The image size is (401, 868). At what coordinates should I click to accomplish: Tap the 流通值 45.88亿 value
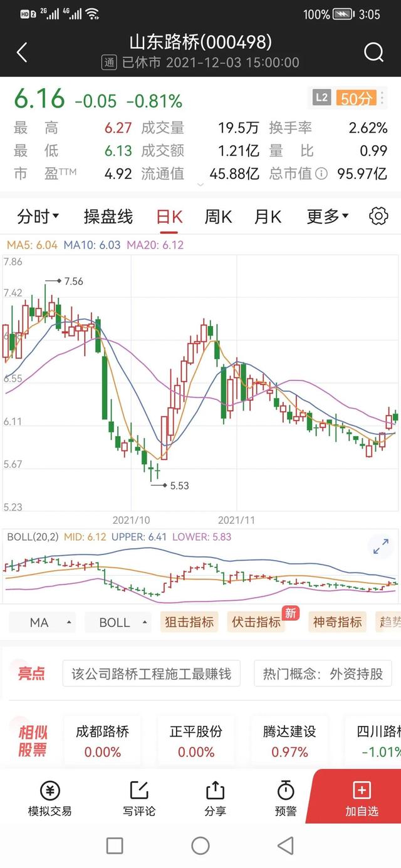(234, 174)
